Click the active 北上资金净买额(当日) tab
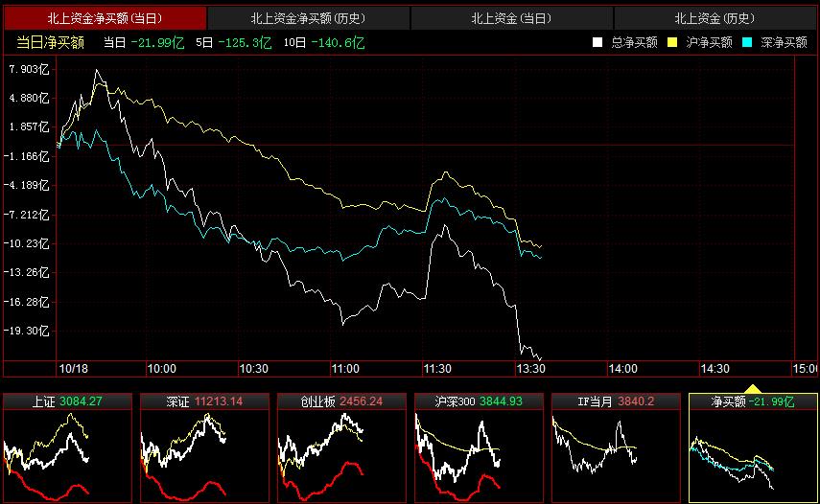Image resolution: width=820 pixels, height=504 pixels. pyautogui.click(x=105, y=18)
